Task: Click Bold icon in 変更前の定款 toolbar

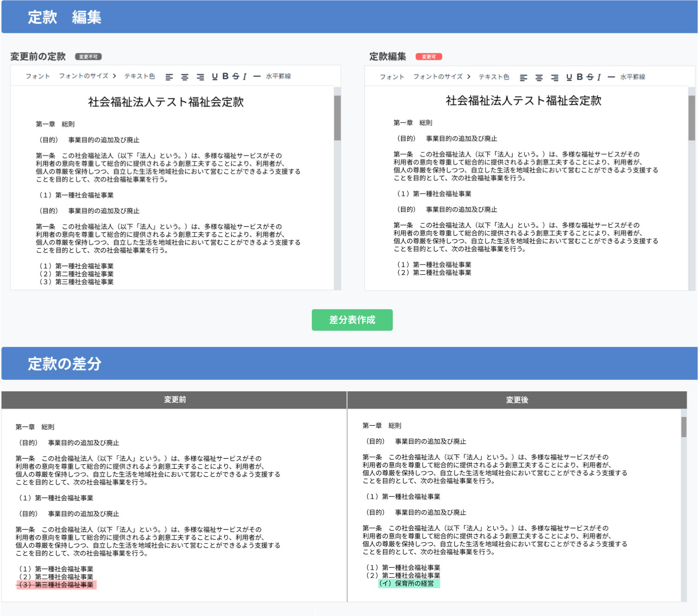Action: (x=225, y=76)
